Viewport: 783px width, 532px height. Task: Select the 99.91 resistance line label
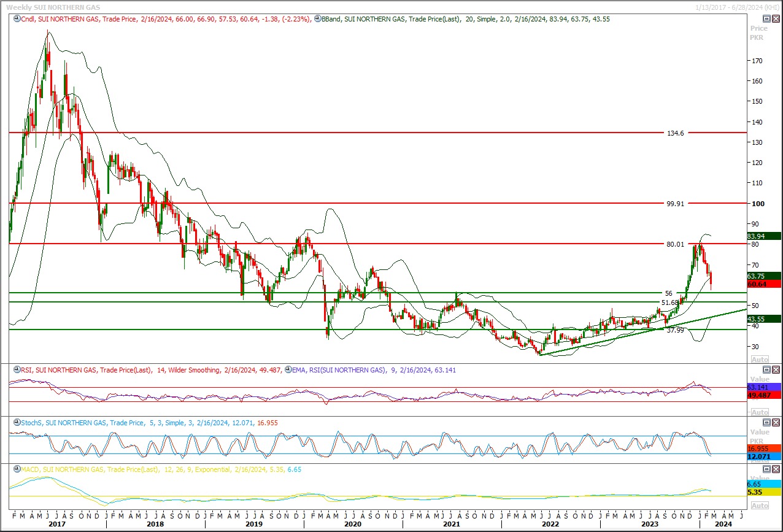click(x=675, y=204)
